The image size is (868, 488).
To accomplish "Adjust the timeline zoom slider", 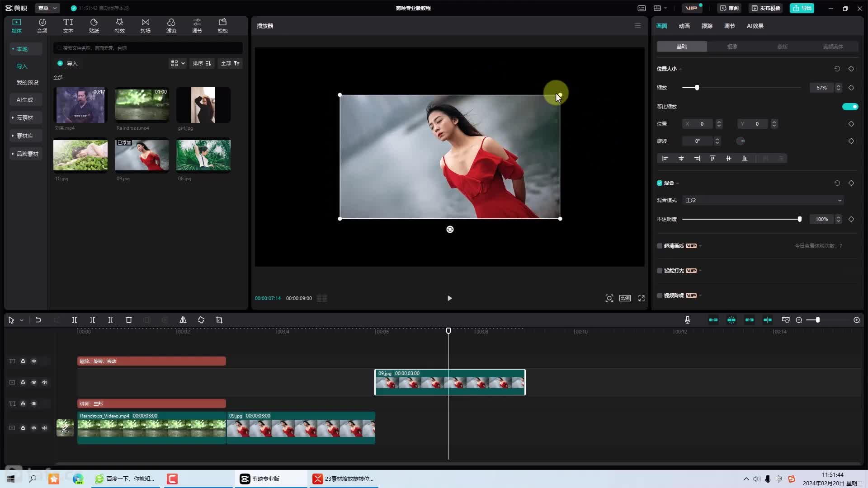I will [x=827, y=320].
